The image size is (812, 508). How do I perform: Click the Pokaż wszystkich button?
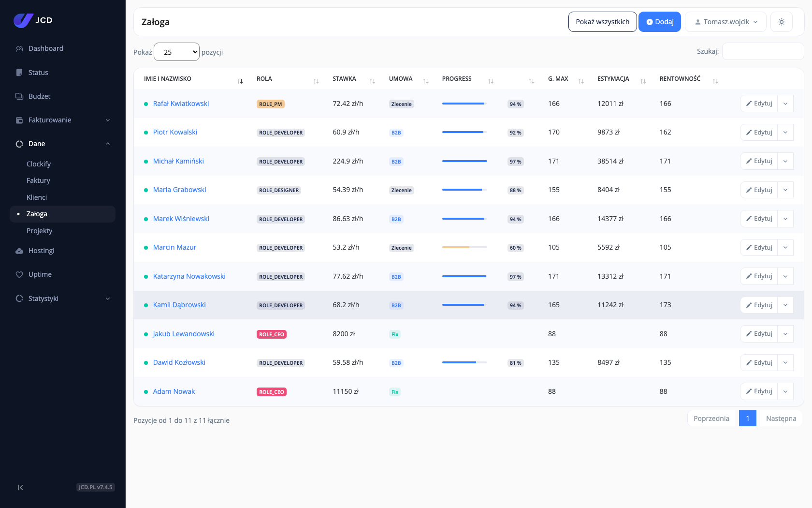point(602,22)
